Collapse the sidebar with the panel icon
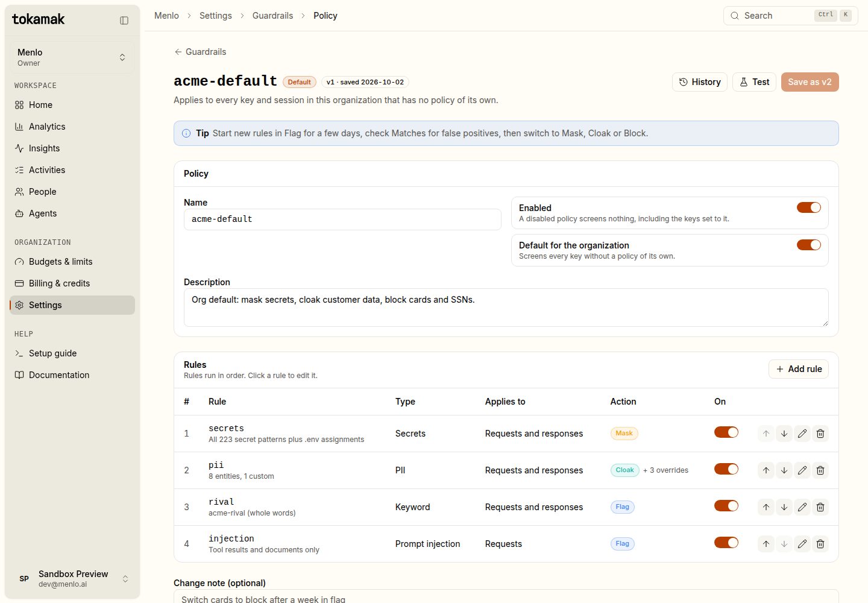Screen dimensions: 868x603 124,21
